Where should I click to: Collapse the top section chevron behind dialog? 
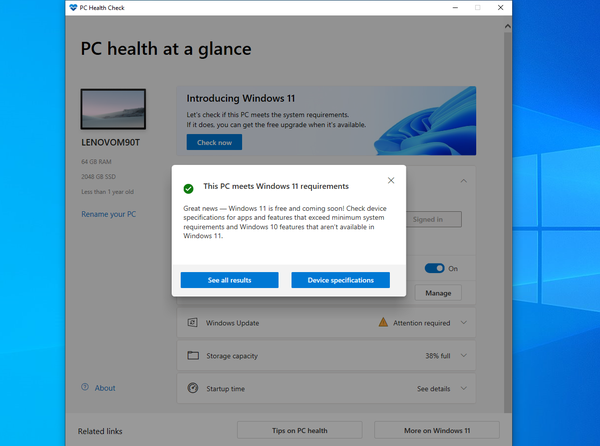[x=463, y=181]
